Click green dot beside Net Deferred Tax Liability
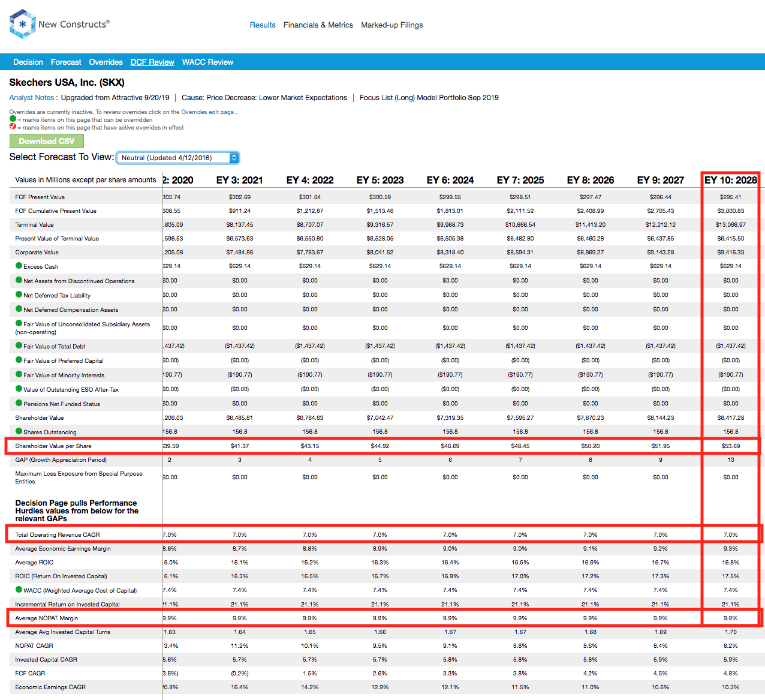The width and height of the screenshot is (765, 700). coord(19,295)
